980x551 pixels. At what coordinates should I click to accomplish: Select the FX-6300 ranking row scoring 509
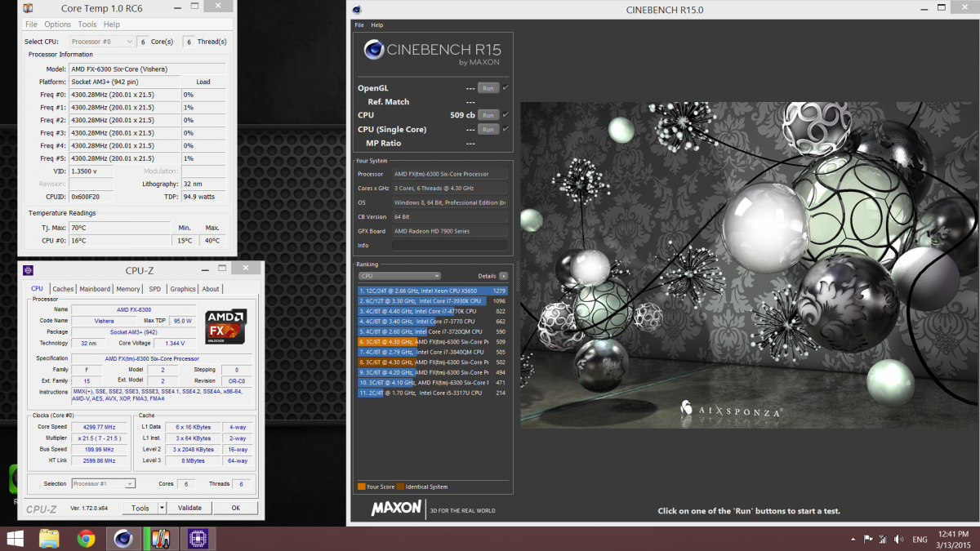[x=433, y=342]
